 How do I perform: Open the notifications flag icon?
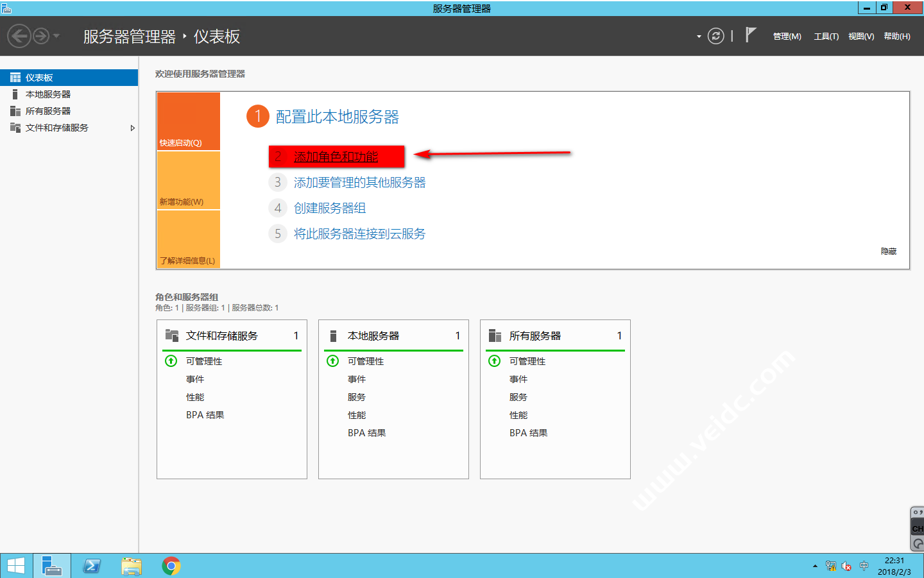click(751, 35)
